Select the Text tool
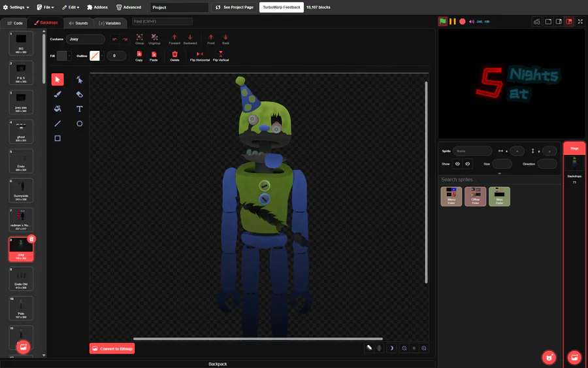Screen dimensions: 588x368 79,109
